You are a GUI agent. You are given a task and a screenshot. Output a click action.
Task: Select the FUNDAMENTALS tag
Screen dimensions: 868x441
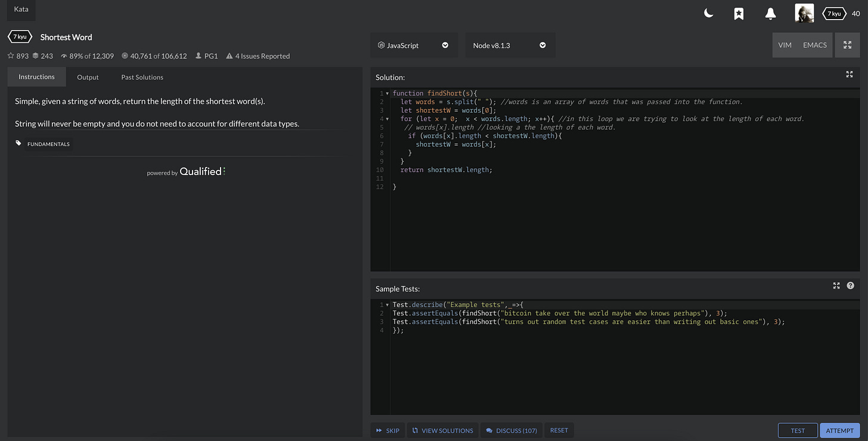click(48, 144)
